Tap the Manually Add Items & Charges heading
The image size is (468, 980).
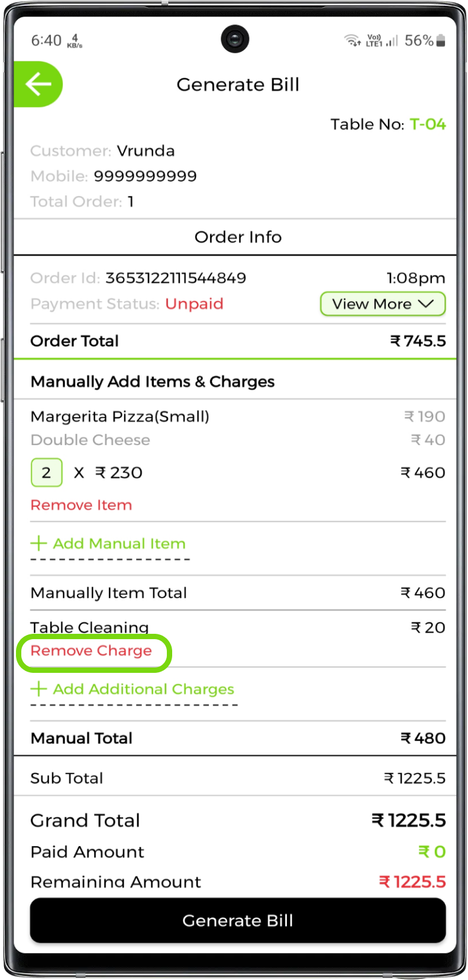coord(153,382)
